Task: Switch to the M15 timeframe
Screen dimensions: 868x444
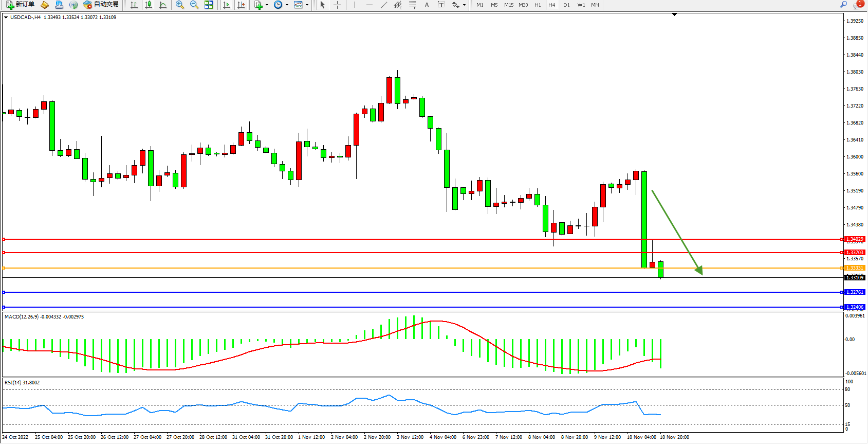Action: [x=509, y=5]
